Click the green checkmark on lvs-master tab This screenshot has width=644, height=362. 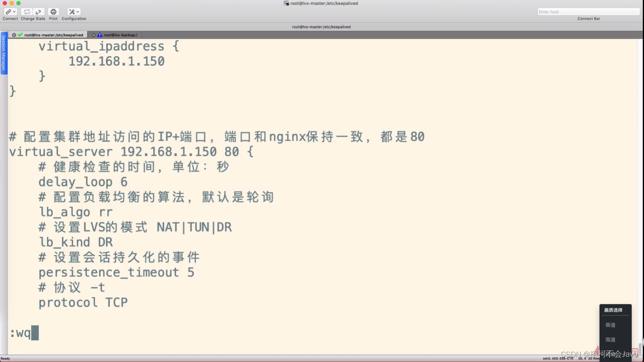tap(20, 35)
